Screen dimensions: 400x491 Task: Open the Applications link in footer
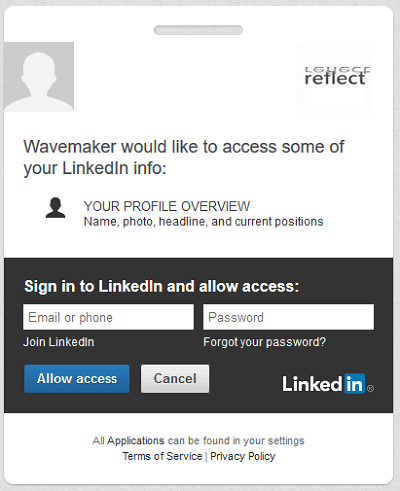tap(136, 441)
